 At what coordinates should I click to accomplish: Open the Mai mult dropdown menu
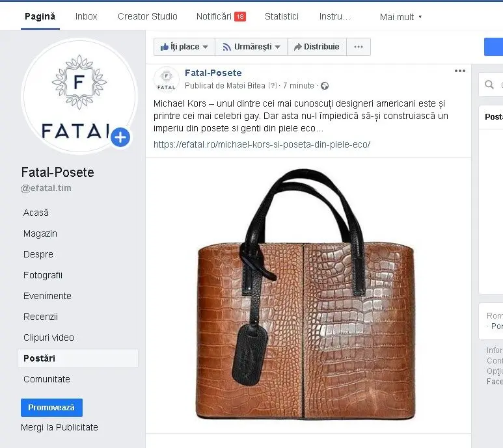[401, 17]
